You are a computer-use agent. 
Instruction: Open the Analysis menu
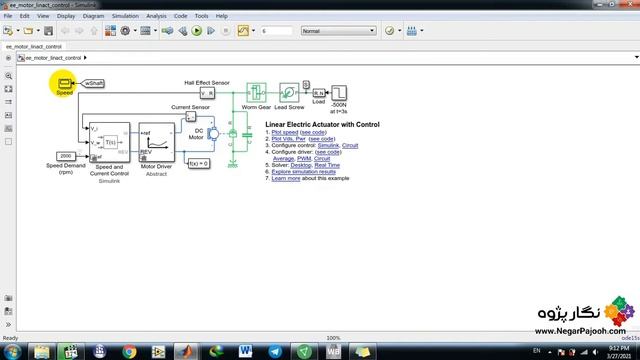pos(156,16)
